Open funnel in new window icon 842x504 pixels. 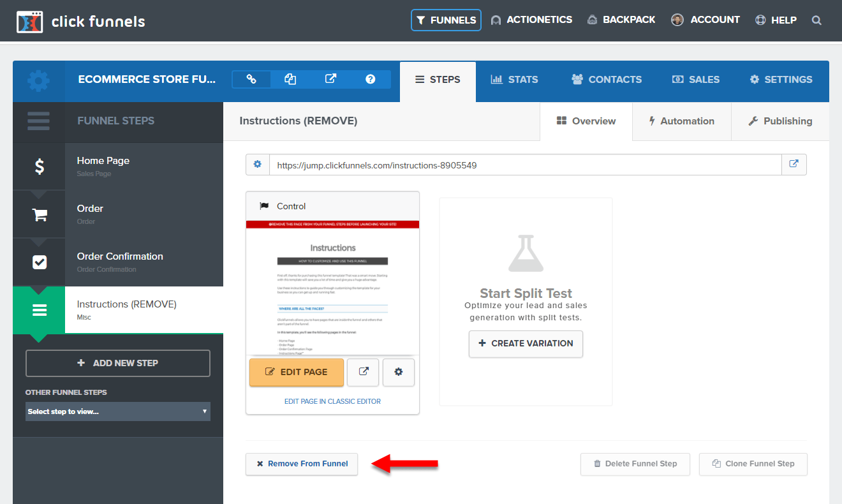pos(330,79)
